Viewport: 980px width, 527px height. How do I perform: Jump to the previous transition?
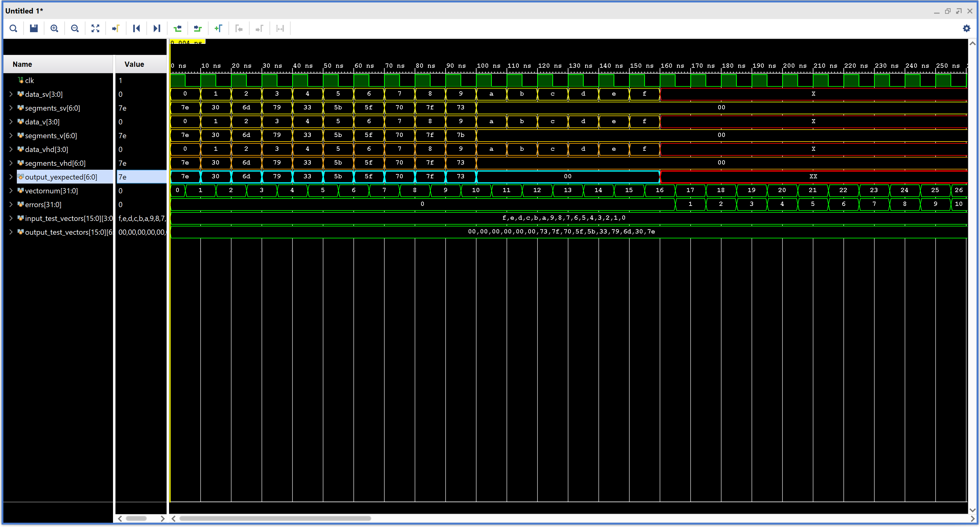pyautogui.click(x=177, y=28)
